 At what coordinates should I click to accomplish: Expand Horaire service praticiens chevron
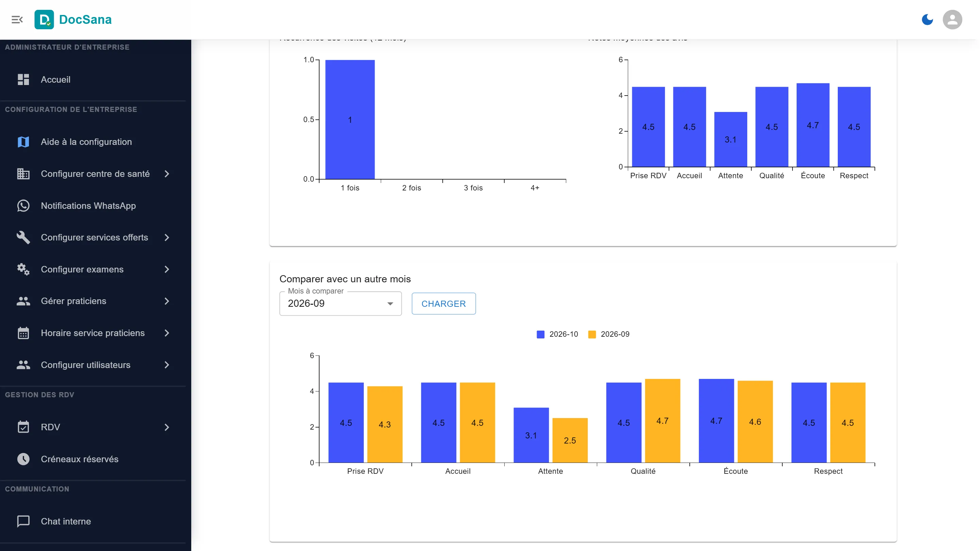tap(167, 333)
